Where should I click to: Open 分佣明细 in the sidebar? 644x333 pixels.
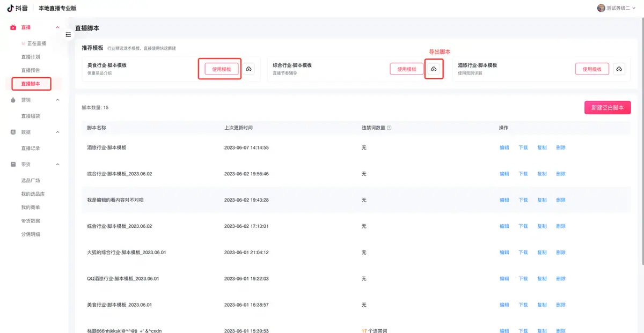[31, 234]
